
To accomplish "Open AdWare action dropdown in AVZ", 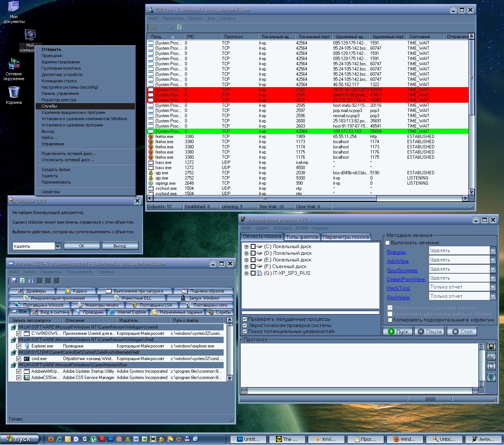I will click(493, 260).
